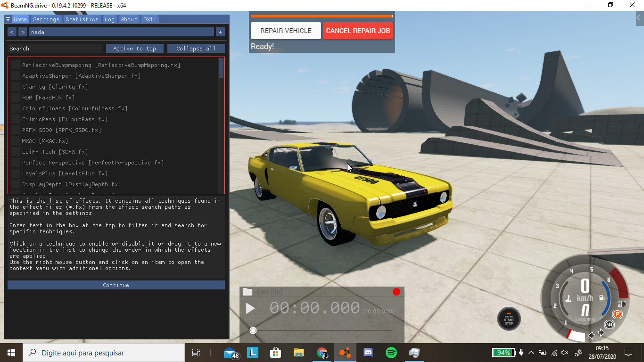The image size is (644, 362).
Task: Enable the AdaptiveSharpen effect checkbox
Action: 16,76
